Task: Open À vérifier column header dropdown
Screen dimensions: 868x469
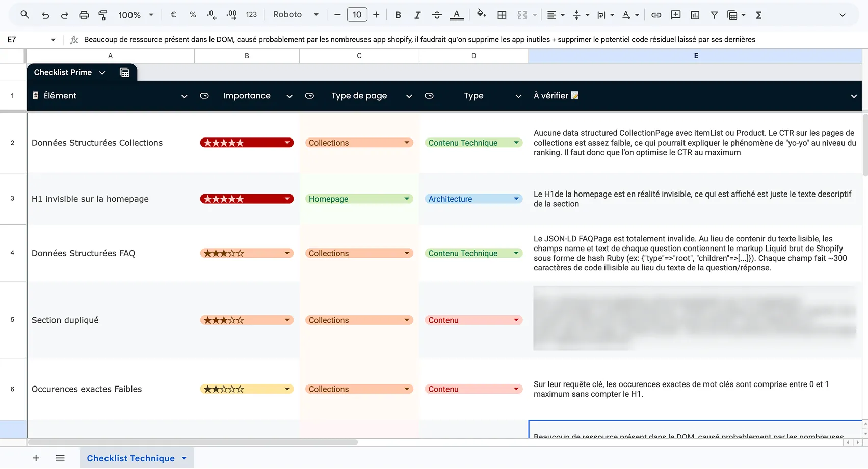Action: (854, 96)
